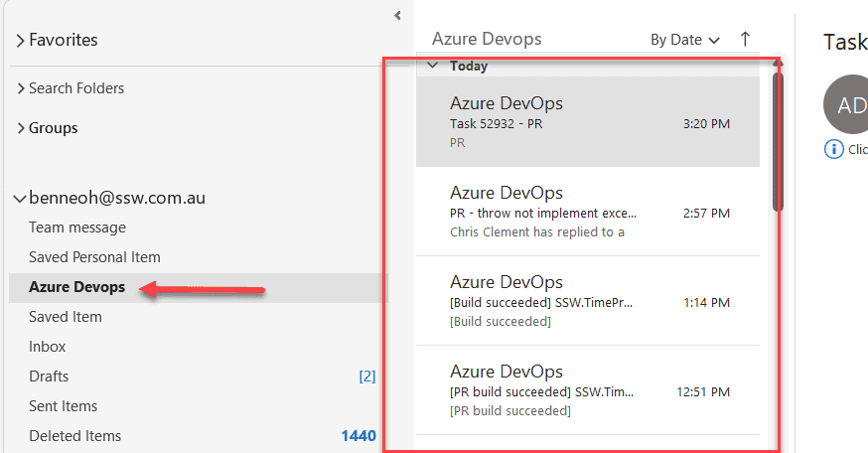The width and height of the screenshot is (868, 453).
Task: Collapse the Today message group
Action: pyautogui.click(x=433, y=67)
